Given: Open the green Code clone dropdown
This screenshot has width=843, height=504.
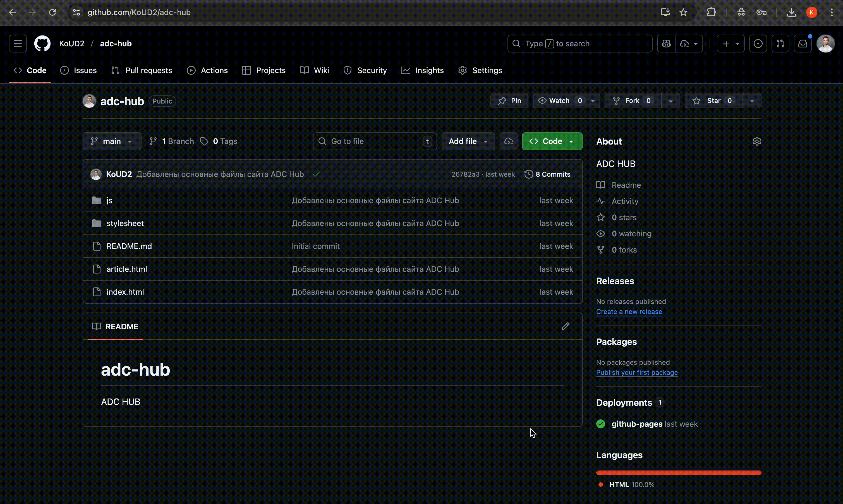Looking at the screenshot, I should point(552,141).
